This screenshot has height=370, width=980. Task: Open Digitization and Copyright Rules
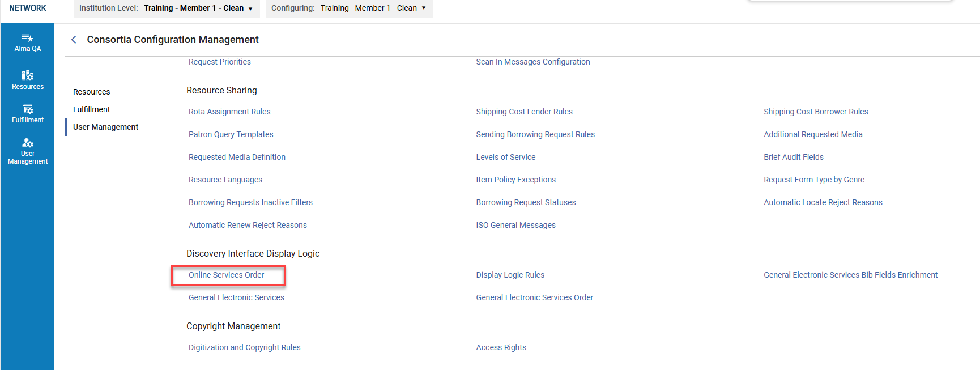245,347
